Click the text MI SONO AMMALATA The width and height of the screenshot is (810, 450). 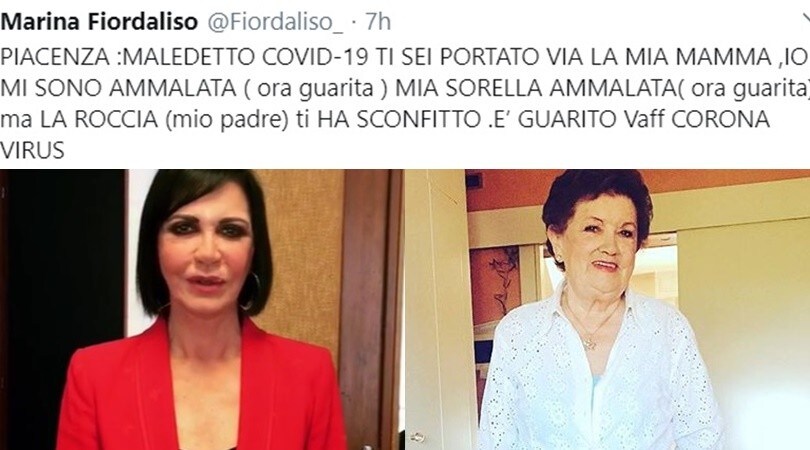pyautogui.click(x=118, y=88)
